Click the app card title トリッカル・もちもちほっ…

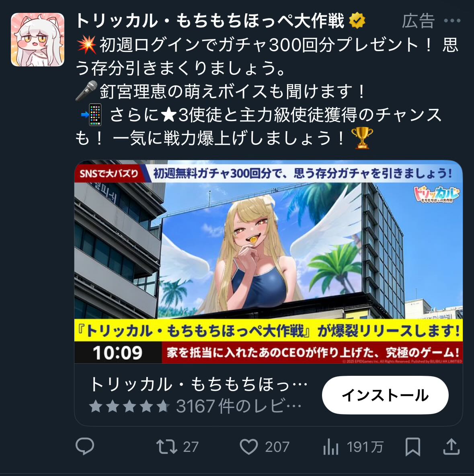(x=199, y=384)
